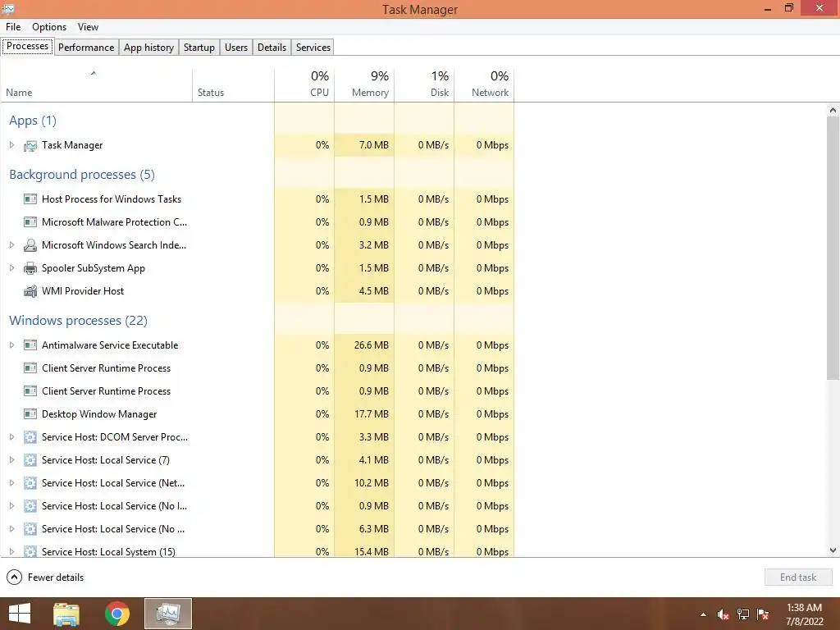
Task: Sort processes by CPU column
Action: coord(304,85)
